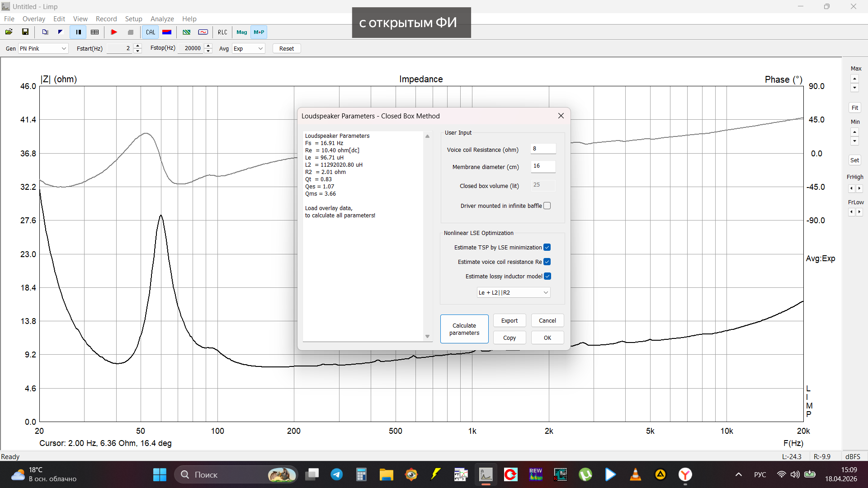868x488 pixels.
Task: Click the Calculate parameters button
Action: coord(464,329)
